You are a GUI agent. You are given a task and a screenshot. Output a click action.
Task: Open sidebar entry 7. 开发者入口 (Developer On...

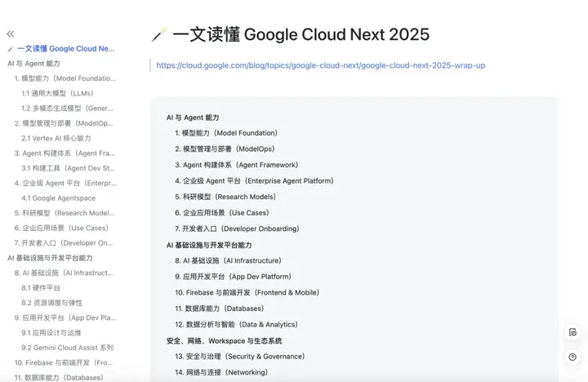pyautogui.click(x=64, y=243)
